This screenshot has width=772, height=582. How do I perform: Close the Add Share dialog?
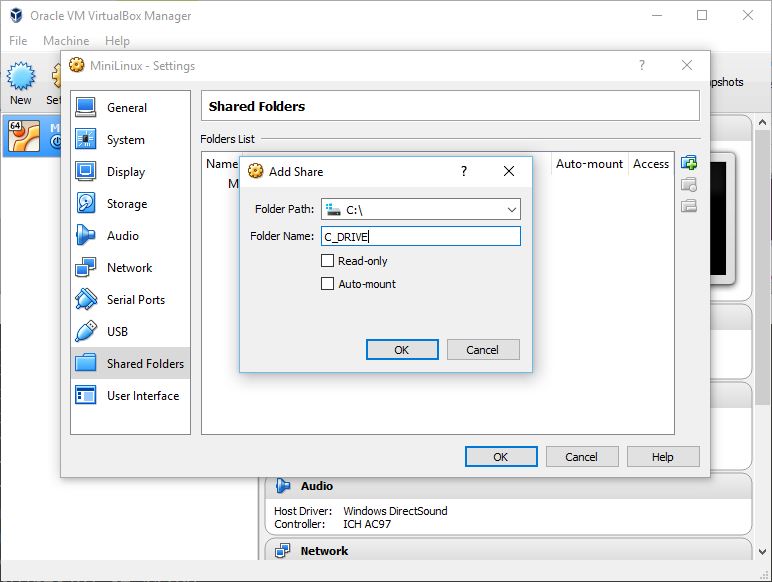click(x=509, y=171)
